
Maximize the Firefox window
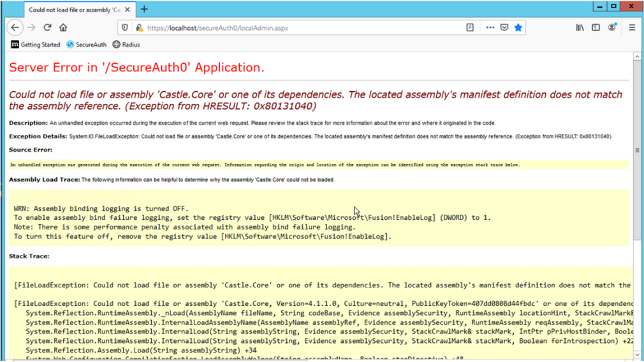(613, 6)
